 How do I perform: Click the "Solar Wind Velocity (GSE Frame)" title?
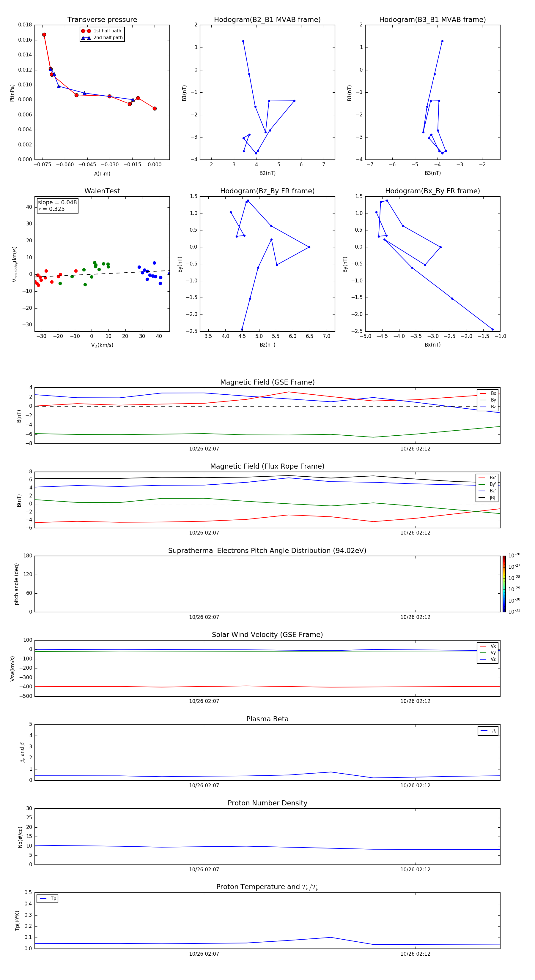267,635
